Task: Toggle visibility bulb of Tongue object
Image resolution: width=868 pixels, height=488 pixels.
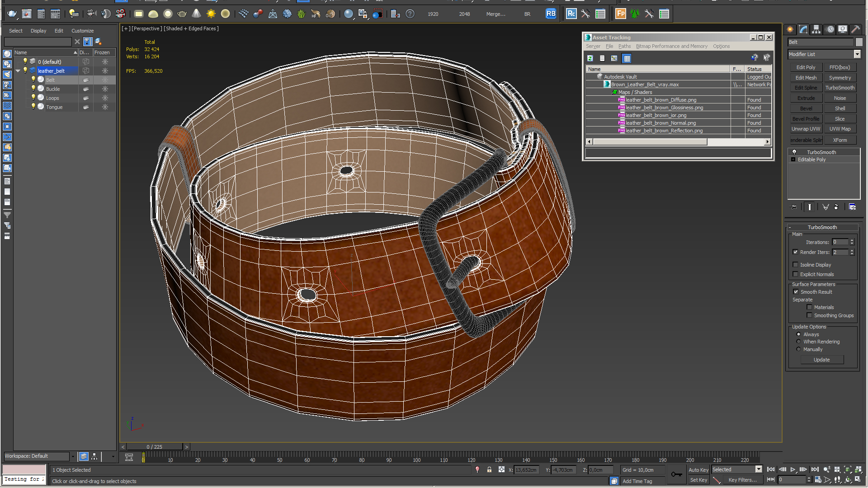Action: (33, 107)
